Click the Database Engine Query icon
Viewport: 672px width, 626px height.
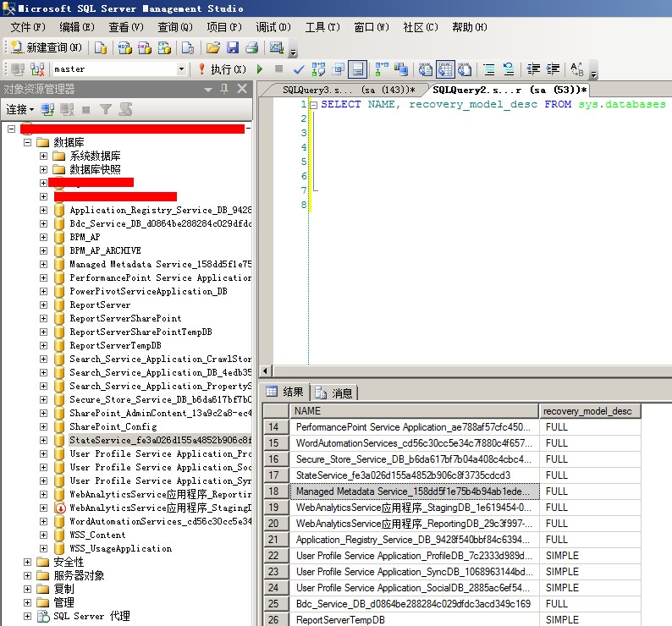pyautogui.click(x=101, y=47)
